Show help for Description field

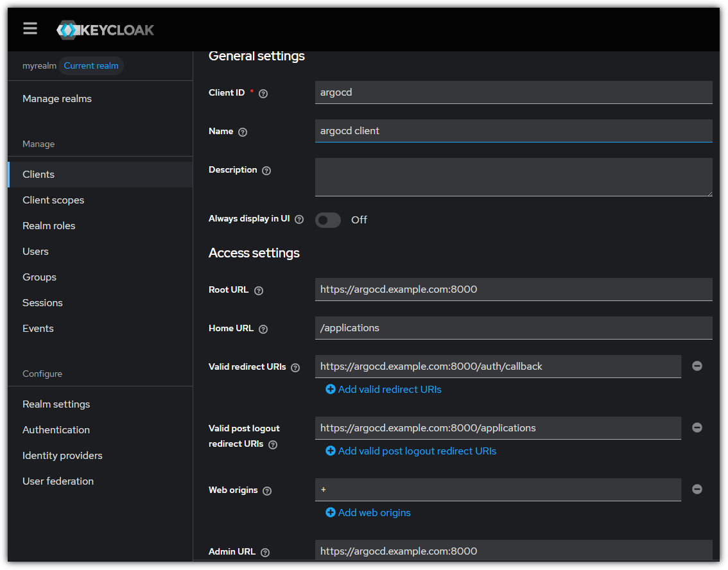point(266,171)
